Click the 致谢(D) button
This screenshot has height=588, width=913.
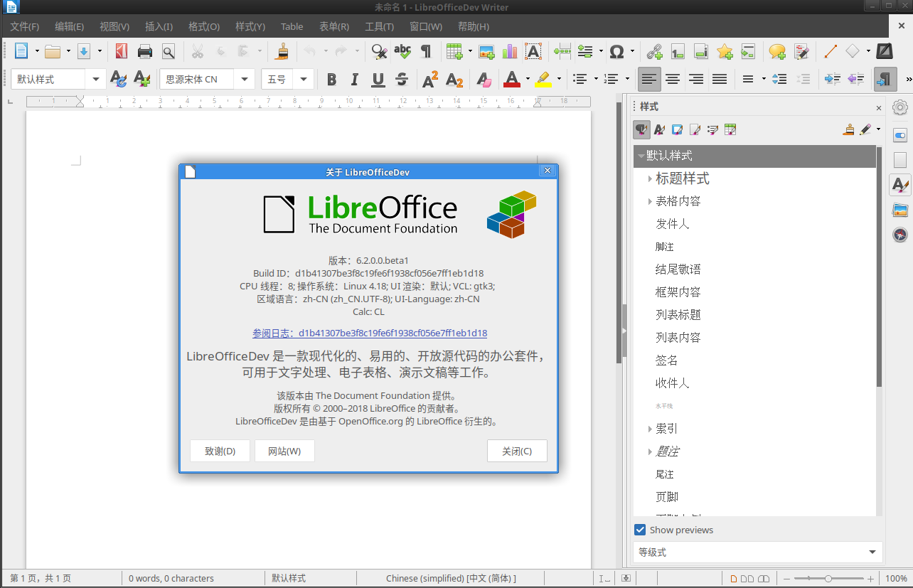(220, 451)
